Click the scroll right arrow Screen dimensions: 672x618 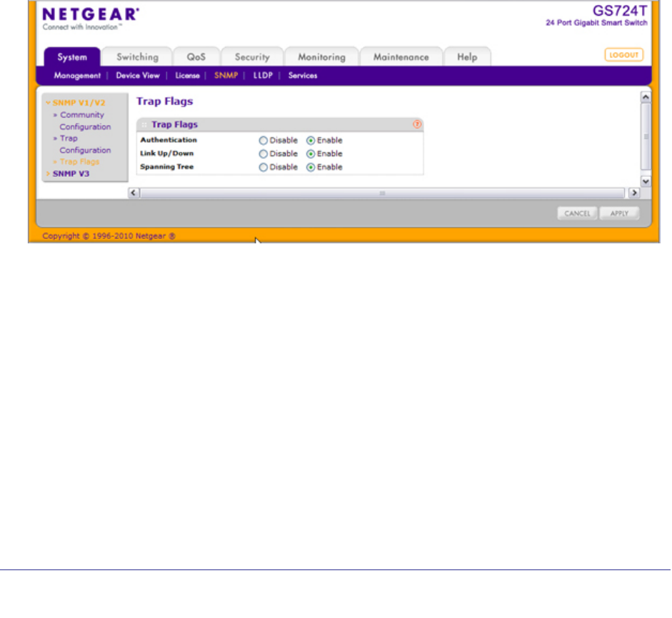634,193
